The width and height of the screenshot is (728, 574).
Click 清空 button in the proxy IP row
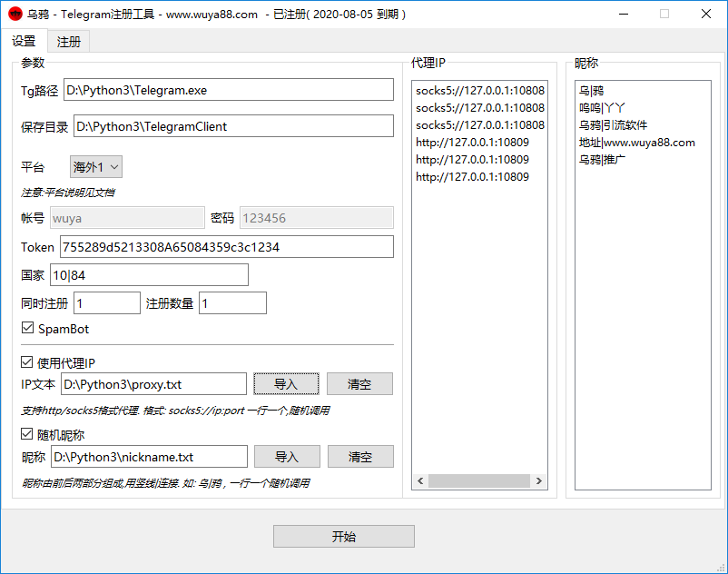[359, 384]
